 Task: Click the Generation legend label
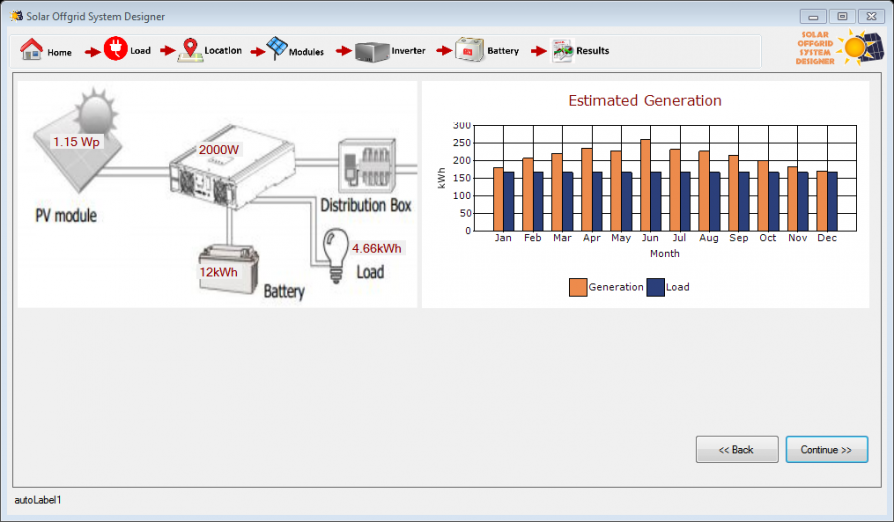point(616,287)
